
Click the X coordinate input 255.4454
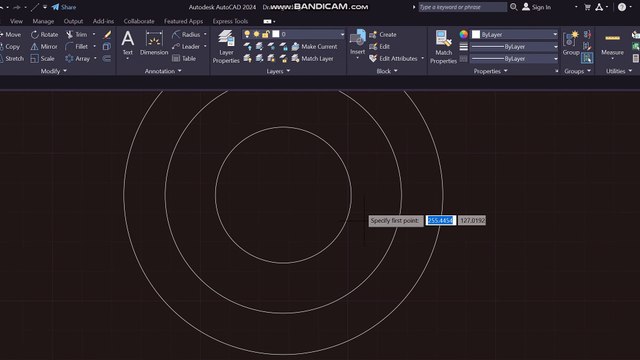(440, 220)
